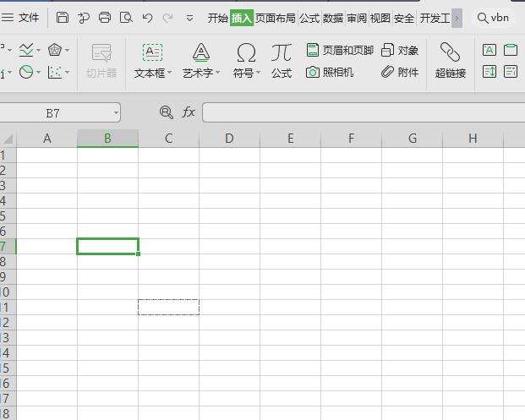Insert a line chart
This screenshot has height=420, width=525.
point(25,50)
